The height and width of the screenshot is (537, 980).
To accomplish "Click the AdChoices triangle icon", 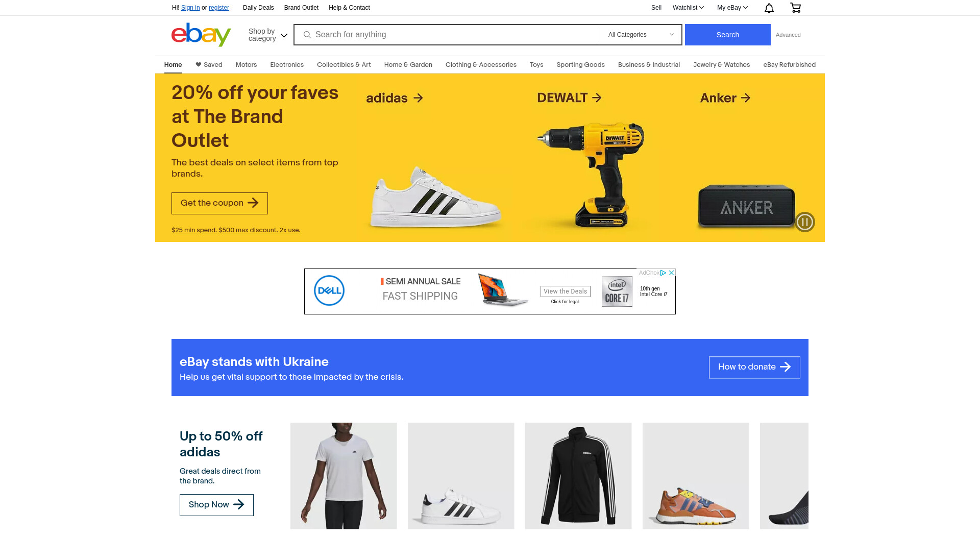I will click(663, 273).
